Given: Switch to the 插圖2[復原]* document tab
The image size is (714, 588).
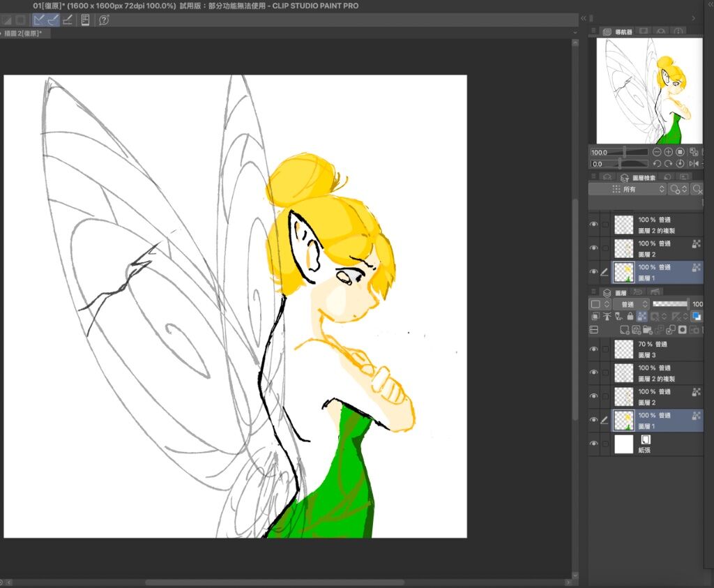Looking at the screenshot, I should pos(23,33).
